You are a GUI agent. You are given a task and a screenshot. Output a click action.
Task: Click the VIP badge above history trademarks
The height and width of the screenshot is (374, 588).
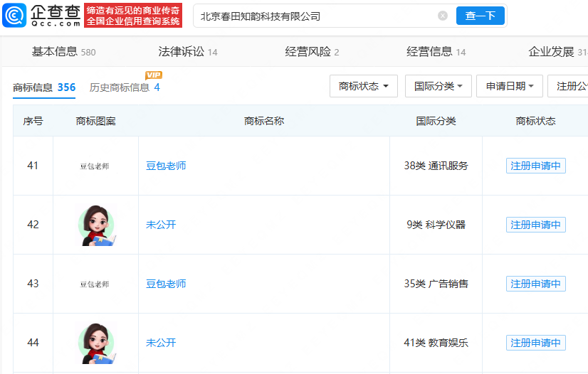tap(154, 75)
